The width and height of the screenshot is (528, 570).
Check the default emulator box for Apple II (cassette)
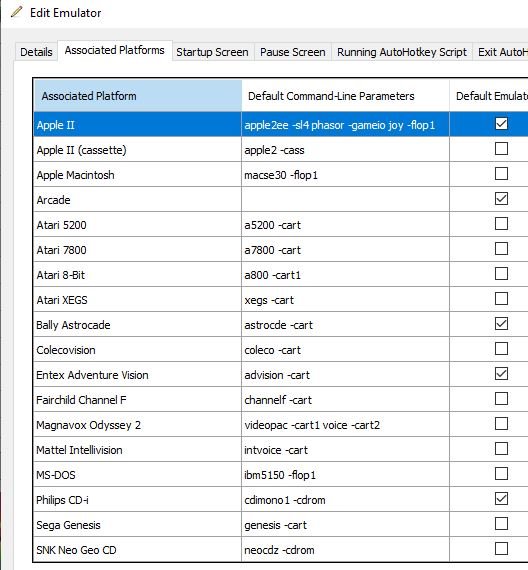(x=501, y=149)
